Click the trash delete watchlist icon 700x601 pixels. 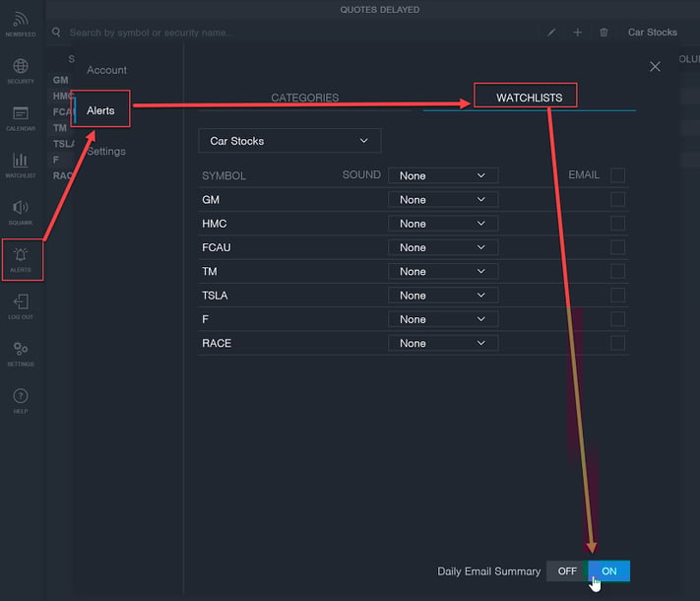[604, 33]
